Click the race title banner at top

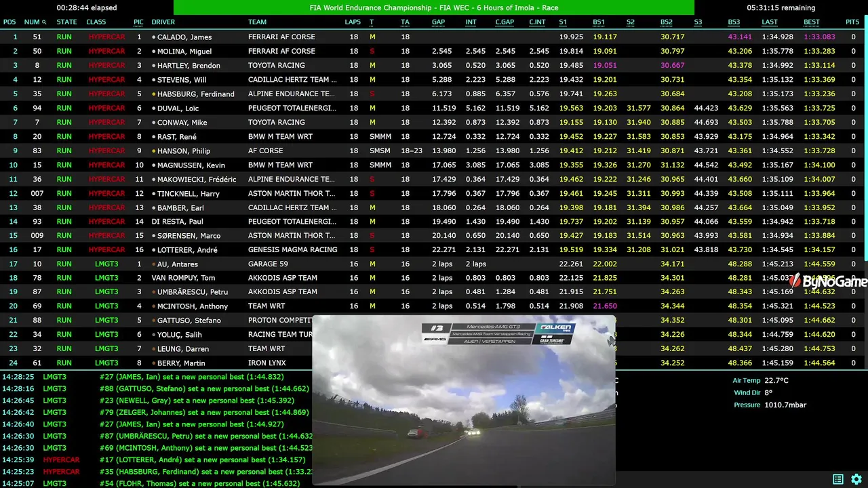coord(434,7)
